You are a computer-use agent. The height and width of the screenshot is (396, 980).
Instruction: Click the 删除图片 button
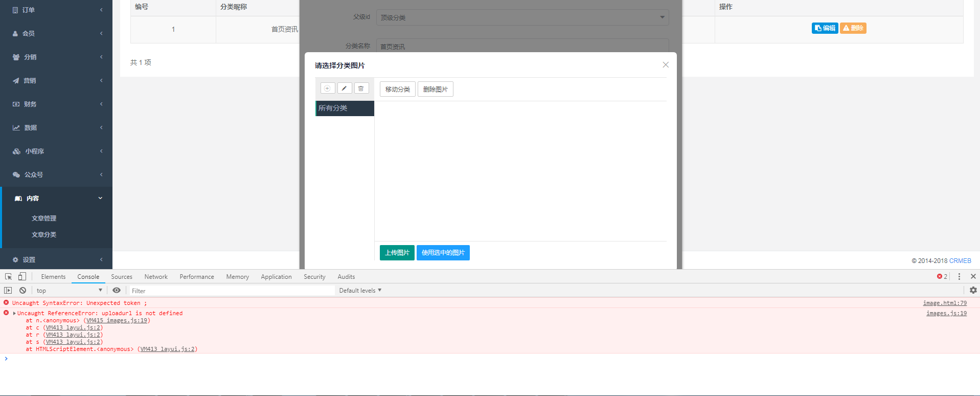[x=436, y=89]
